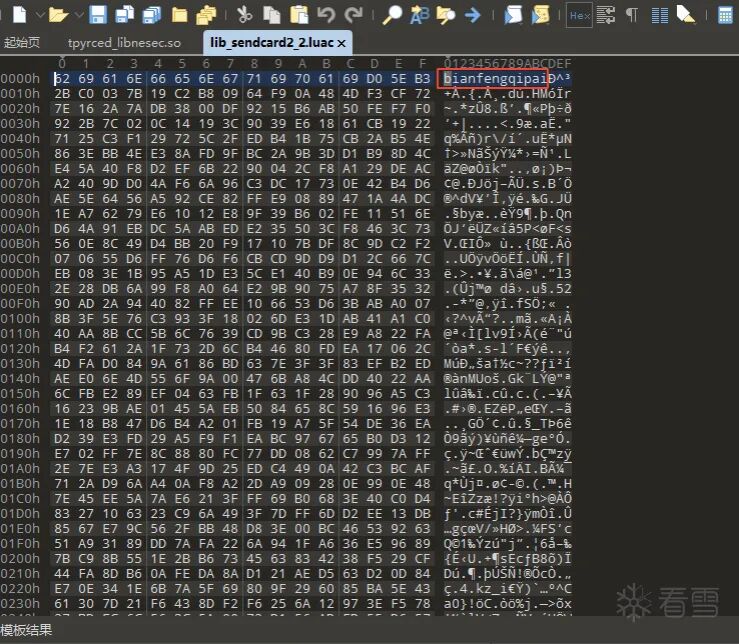The height and width of the screenshot is (644, 739).
Task: Click the Save As icon
Action: click(x=124, y=15)
